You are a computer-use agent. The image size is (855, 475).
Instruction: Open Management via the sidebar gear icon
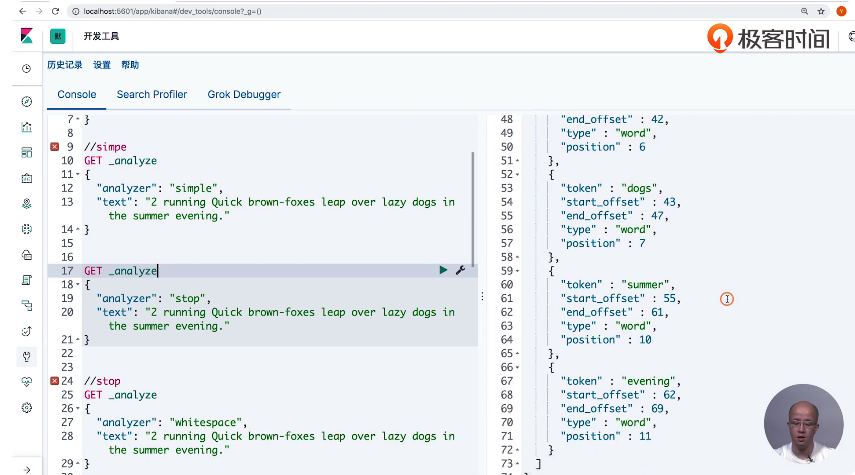[x=27, y=407]
